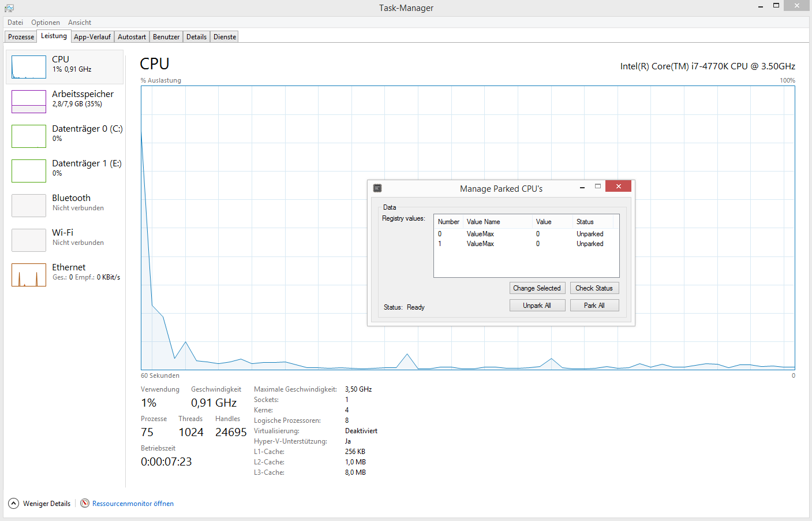Click the Betriebszeit value 0:00:07:23
This screenshot has width=812, height=521.
pyautogui.click(x=166, y=462)
